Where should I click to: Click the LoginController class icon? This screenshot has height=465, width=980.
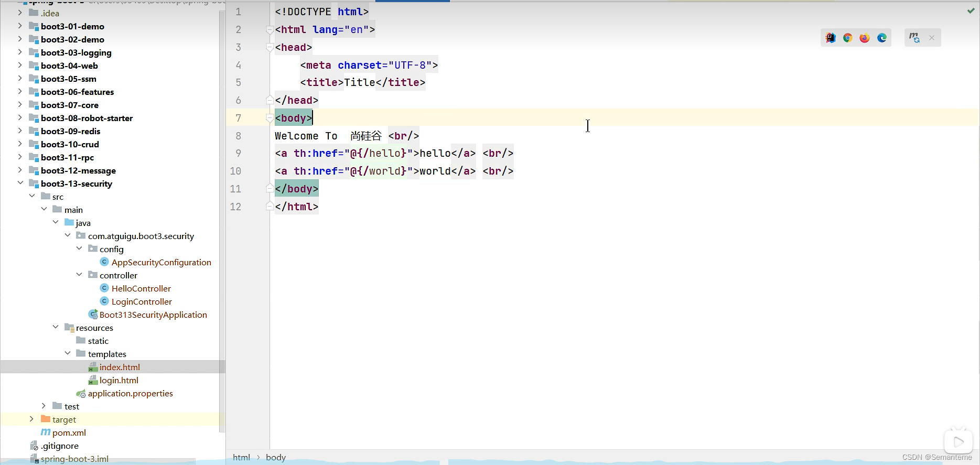click(104, 301)
